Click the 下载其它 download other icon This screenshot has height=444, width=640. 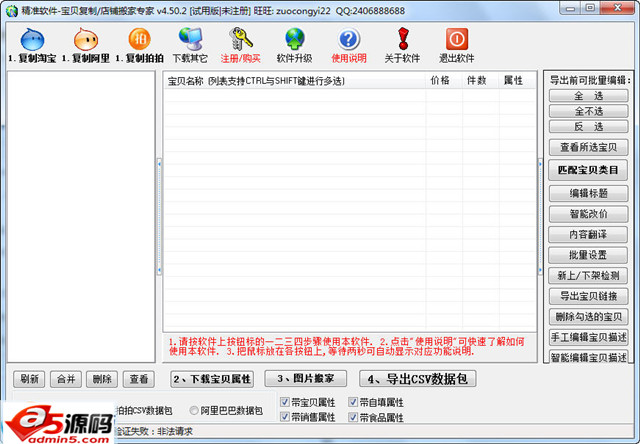pos(190,45)
